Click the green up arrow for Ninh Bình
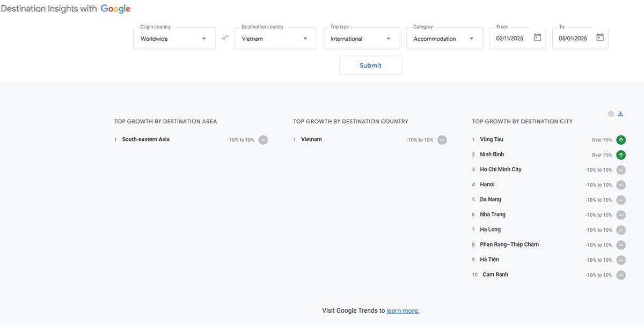 [x=621, y=155]
